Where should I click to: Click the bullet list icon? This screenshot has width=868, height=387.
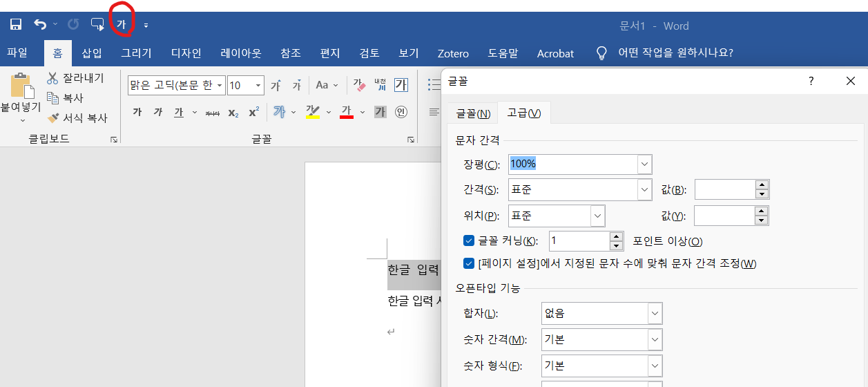434,85
